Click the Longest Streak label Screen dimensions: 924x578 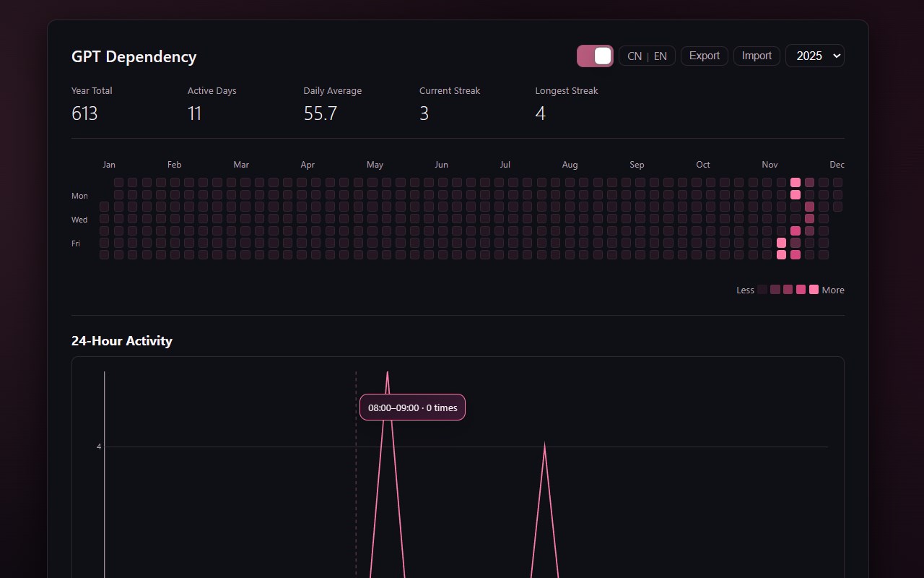tap(567, 91)
